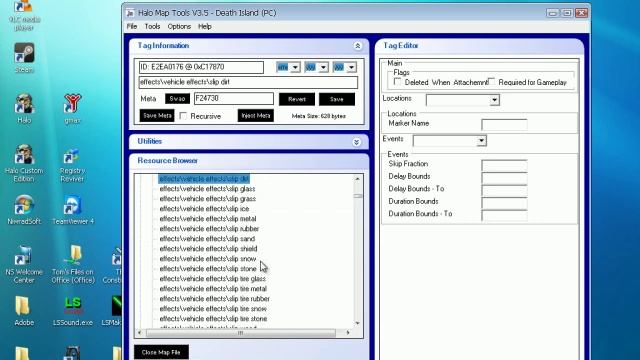Launch the TeamViewer 4 desktop icon
The height and width of the screenshot is (360, 640).
(x=73, y=210)
